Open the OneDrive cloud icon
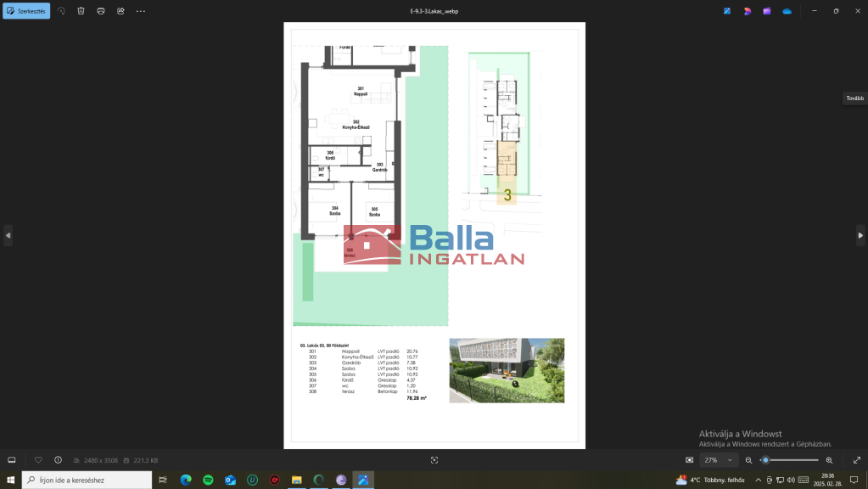This screenshot has height=489, width=868. [x=787, y=11]
